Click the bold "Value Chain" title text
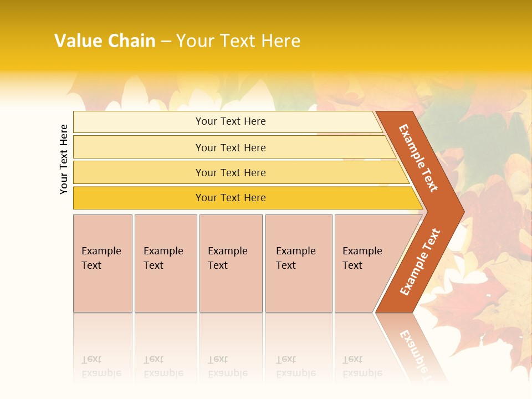The image size is (532, 399). 105,41
